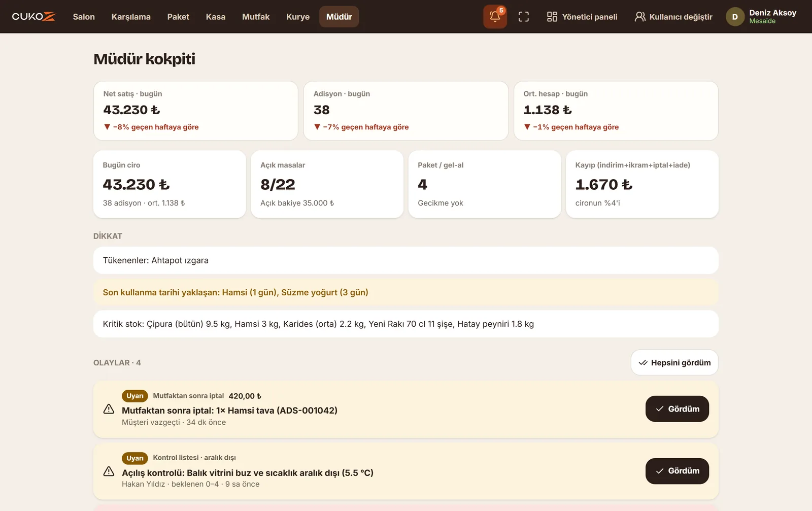Click warning triangle on Açılış kontrolü event
The width and height of the screenshot is (812, 511).
109,471
